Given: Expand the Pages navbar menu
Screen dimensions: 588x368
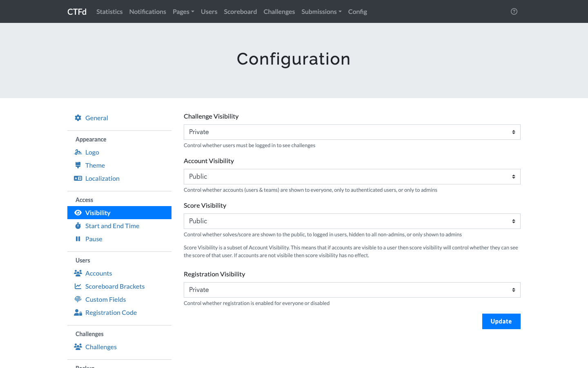Looking at the screenshot, I should (183, 11).
